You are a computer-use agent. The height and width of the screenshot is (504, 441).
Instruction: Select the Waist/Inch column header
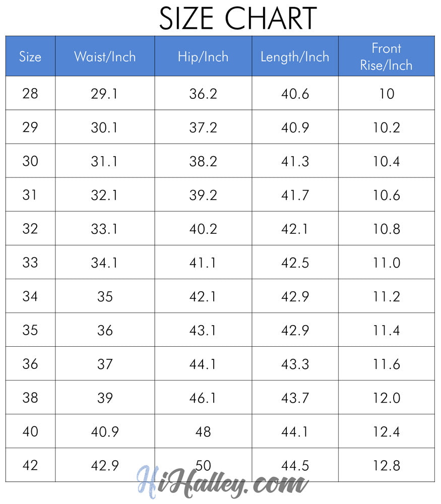click(x=105, y=56)
